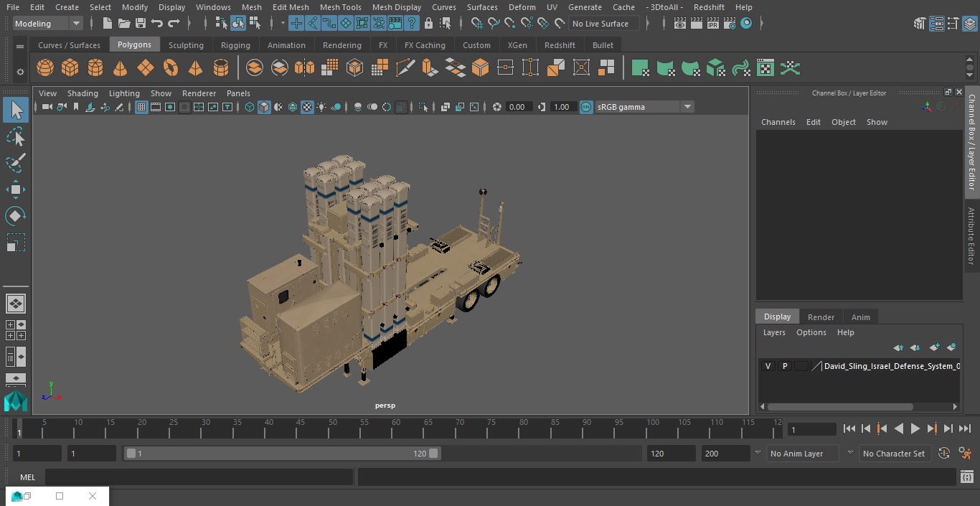Activate the Paint selection tool

[16, 162]
